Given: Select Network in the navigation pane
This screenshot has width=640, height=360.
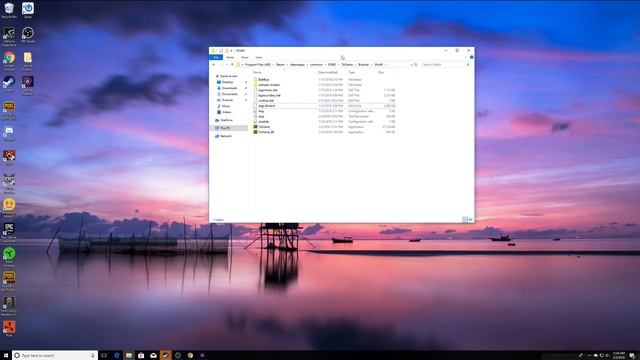Looking at the screenshot, I should 226,136.
